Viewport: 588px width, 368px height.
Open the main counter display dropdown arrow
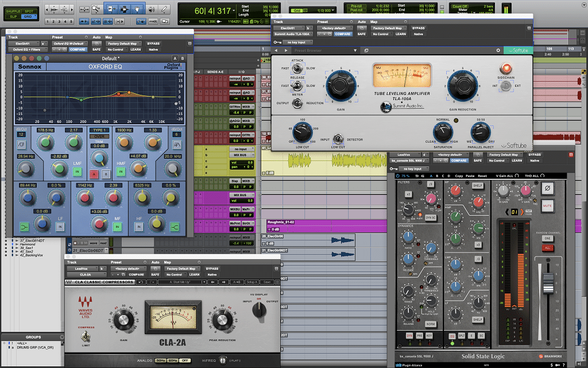tap(234, 10)
